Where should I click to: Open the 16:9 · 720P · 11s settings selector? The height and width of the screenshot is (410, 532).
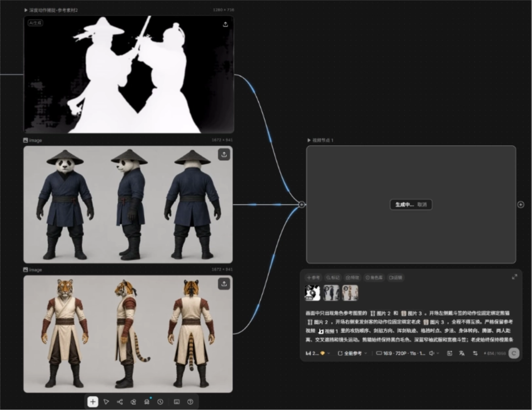pyautogui.click(x=400, y=354)
